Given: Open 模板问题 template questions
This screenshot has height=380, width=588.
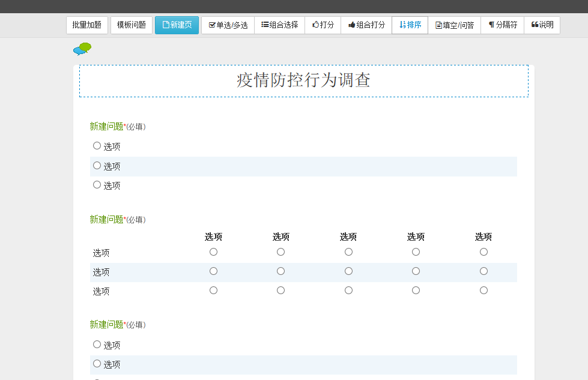Looking at the screenshot, I should coord(132,25).
